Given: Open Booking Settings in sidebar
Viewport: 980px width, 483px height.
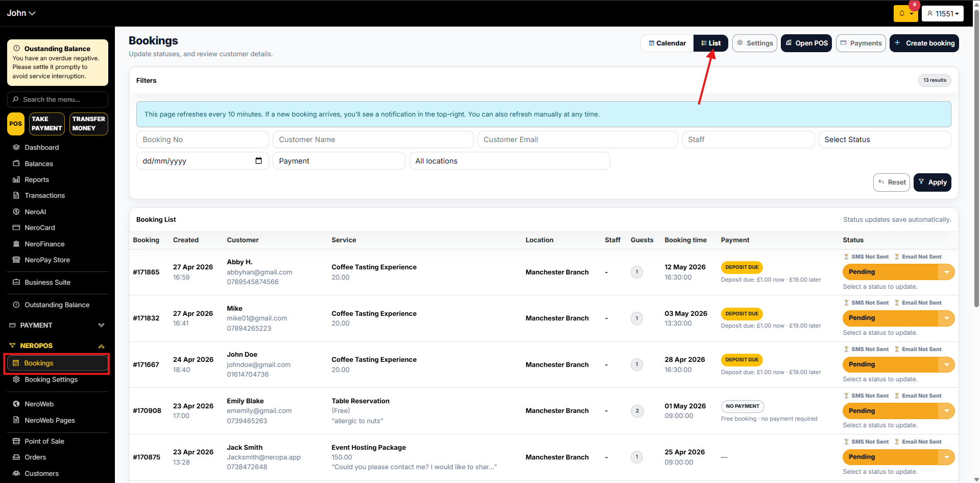Looking at the screenshot, I should (51, 379).
